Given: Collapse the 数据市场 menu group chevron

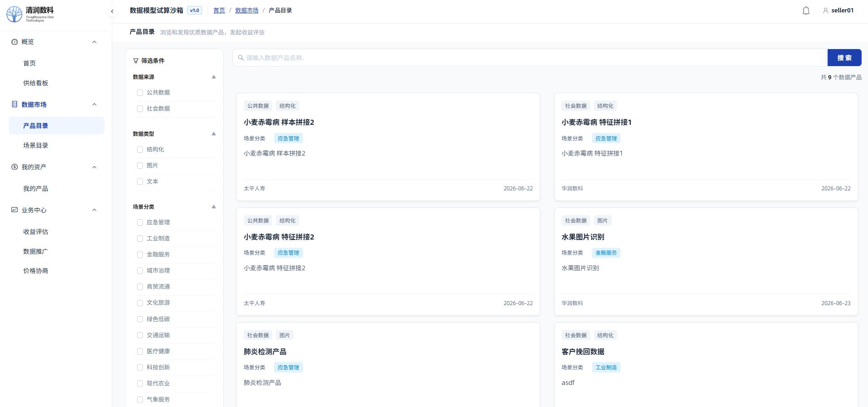Looking at the screenshot, I should point(94,104).
